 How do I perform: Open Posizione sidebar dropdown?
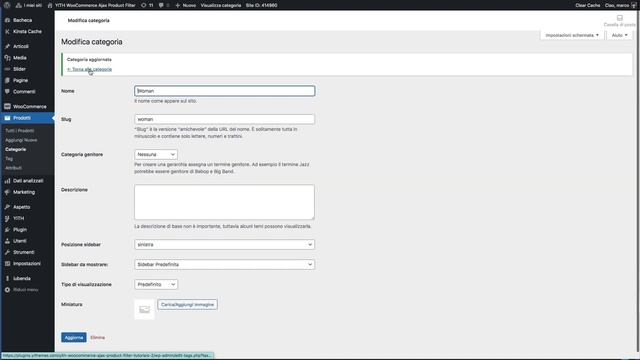coord(224,244)
